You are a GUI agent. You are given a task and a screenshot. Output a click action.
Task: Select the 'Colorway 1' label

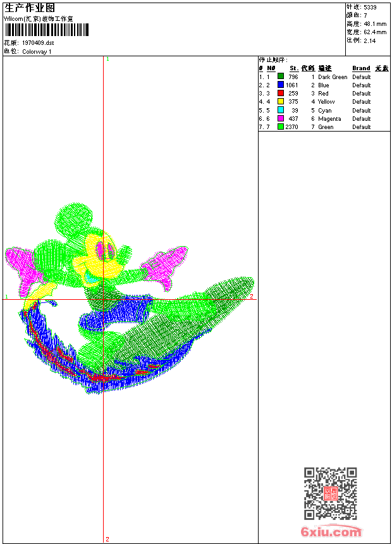pos(37,52)
